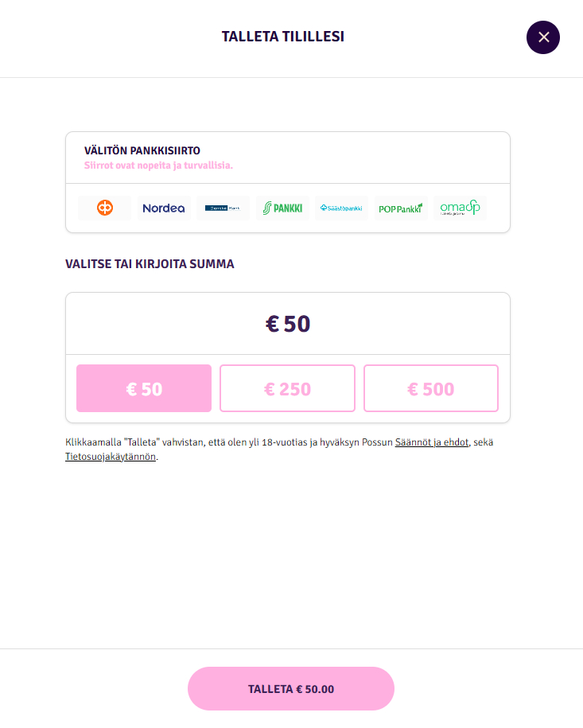The width and height of the screenshot is (583, 728).
Task: Click the € 50 amount input field
Action: tap(287, 324)
